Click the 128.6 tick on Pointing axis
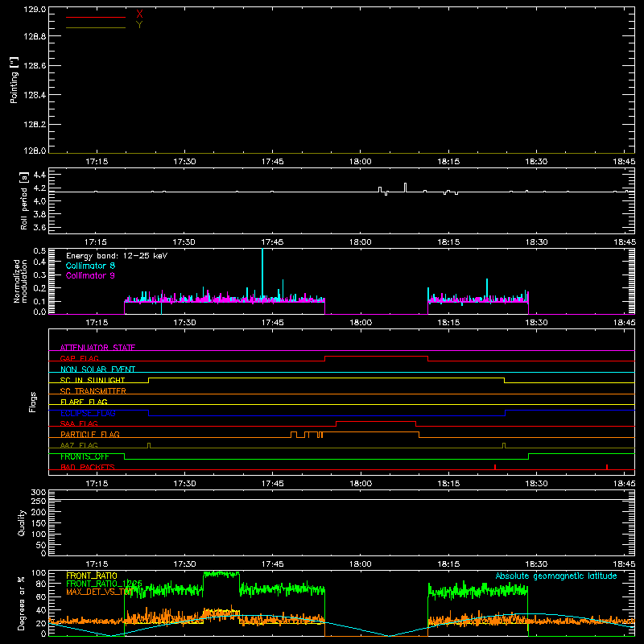 [35, 66]
